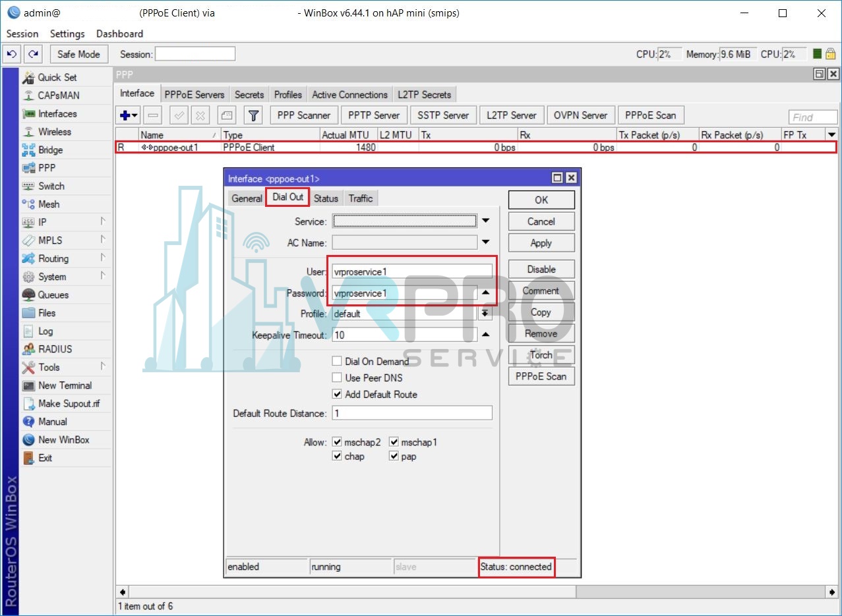
Task: Expand Routing submenu
Action: pos(103,258)
